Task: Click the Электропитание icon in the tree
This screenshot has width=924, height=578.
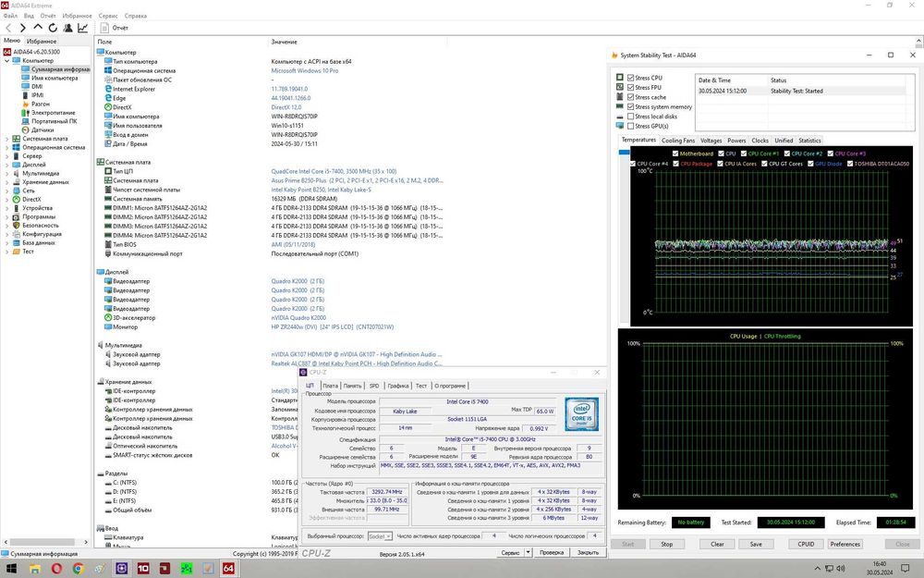Action: click(25, 113)
